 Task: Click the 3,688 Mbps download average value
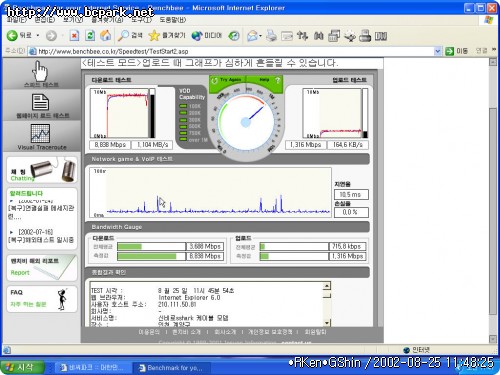tap(205, 246)
